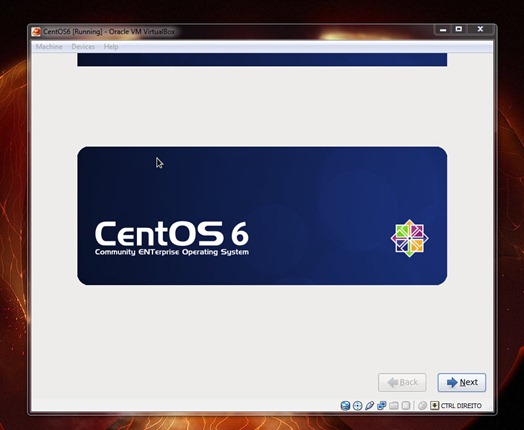Click the CentOS 6 banner text
524x430 pixels.
172,233
